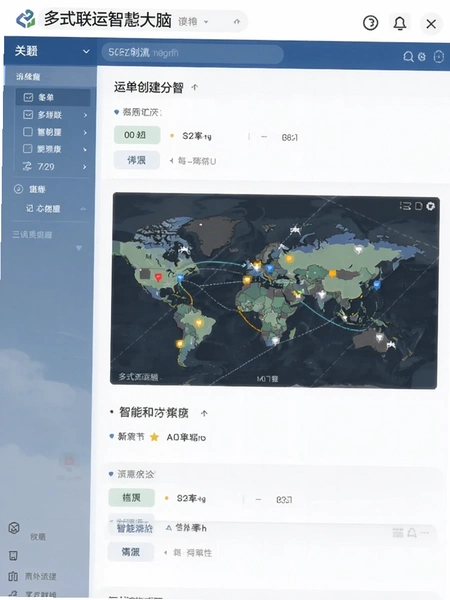
Task: Toggle the third sidebar checkbox item
Action: tap(28, 132)
